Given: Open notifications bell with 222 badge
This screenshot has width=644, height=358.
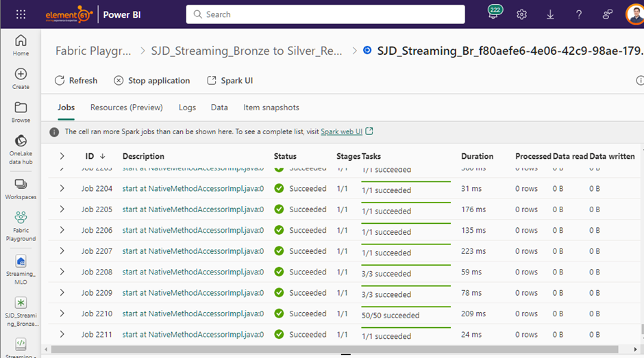Looking at the screenshot, I should (493, 14).
